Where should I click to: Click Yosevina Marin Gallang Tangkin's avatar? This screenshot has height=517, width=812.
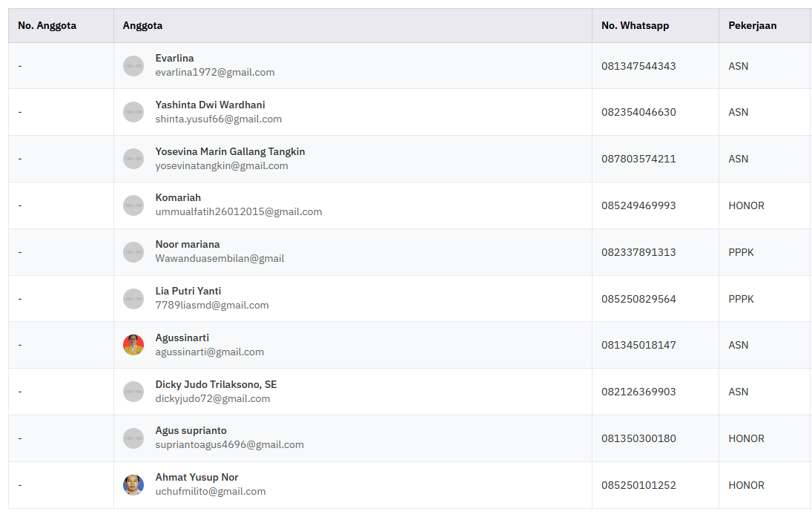133,159
